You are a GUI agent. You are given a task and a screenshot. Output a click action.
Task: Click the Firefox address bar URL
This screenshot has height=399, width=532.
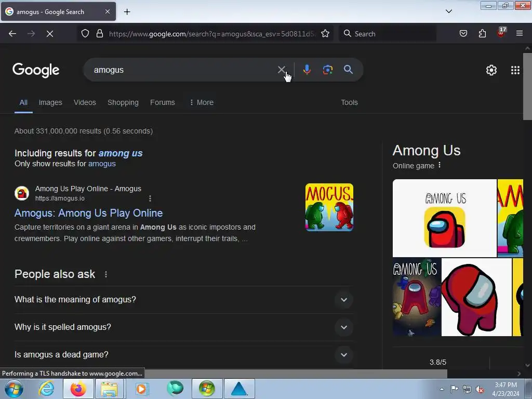click(212, 34)
